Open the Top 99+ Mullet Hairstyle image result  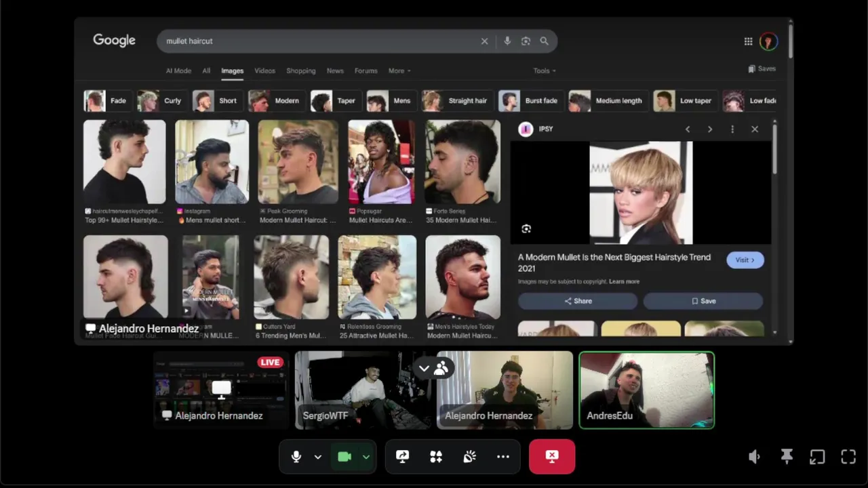124,172
